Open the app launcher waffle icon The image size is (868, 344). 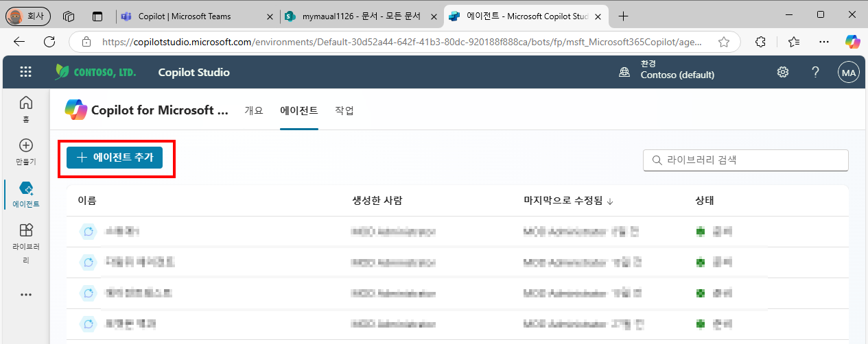25,72
